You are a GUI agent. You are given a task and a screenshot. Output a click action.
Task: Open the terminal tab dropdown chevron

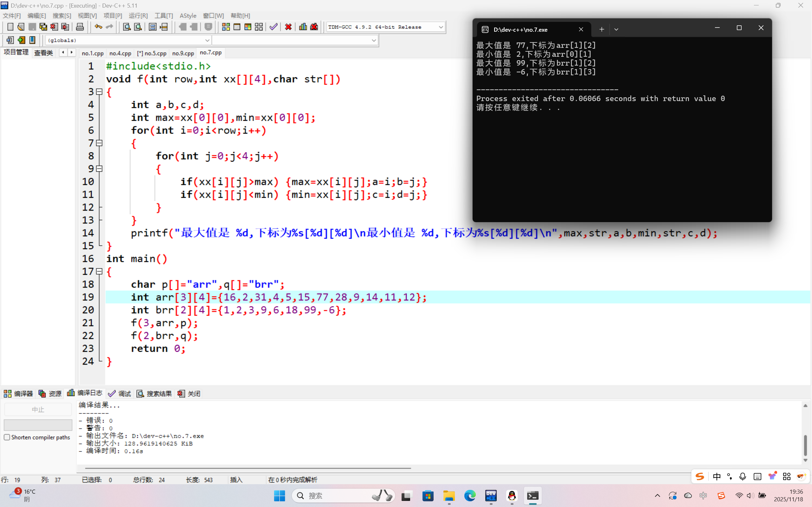click(616, 29)
